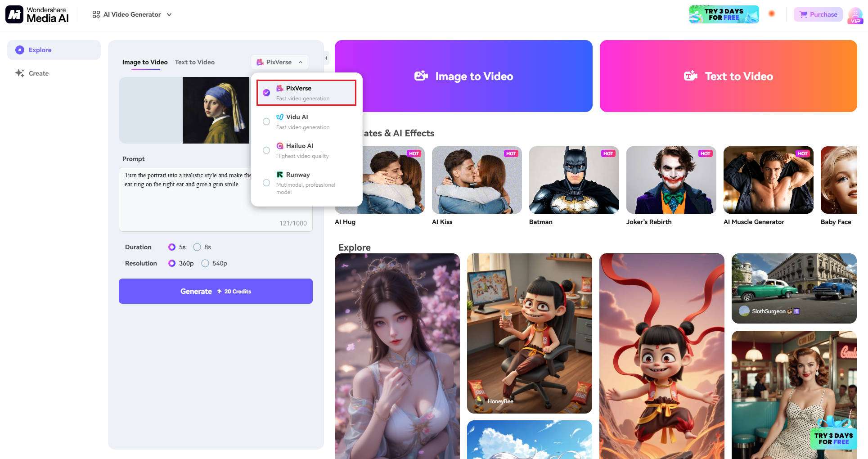This screenshot has width=868, height=459.
Task: Switch to Image to Video tab
Action: coord(145,62)
